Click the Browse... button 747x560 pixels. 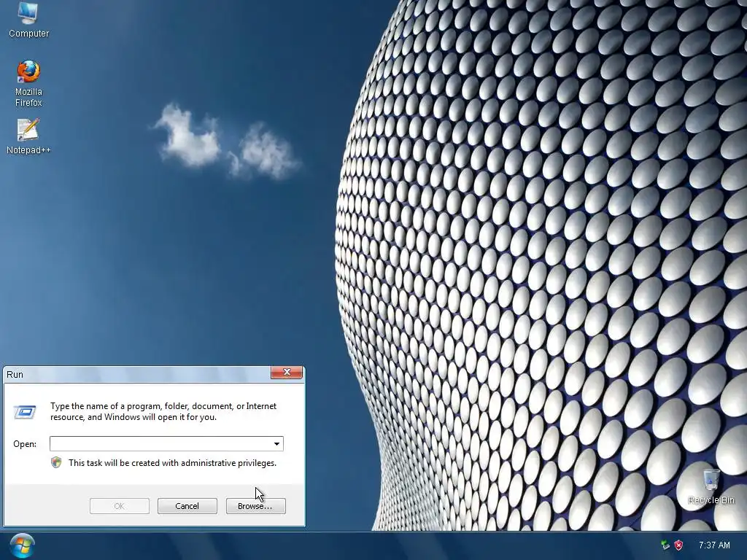[x=255, y=506]
